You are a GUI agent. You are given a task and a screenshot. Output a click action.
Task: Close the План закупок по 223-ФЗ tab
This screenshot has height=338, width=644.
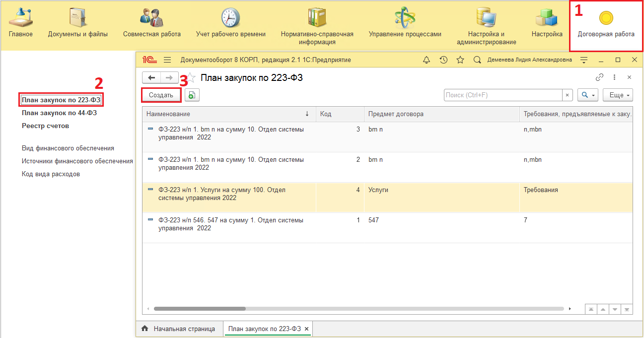[306, 329]
